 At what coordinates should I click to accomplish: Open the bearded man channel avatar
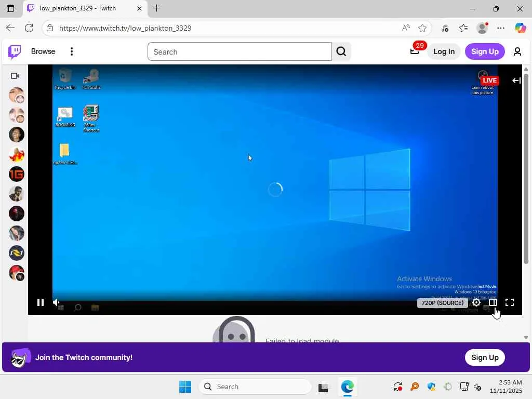tap(16, 194)
